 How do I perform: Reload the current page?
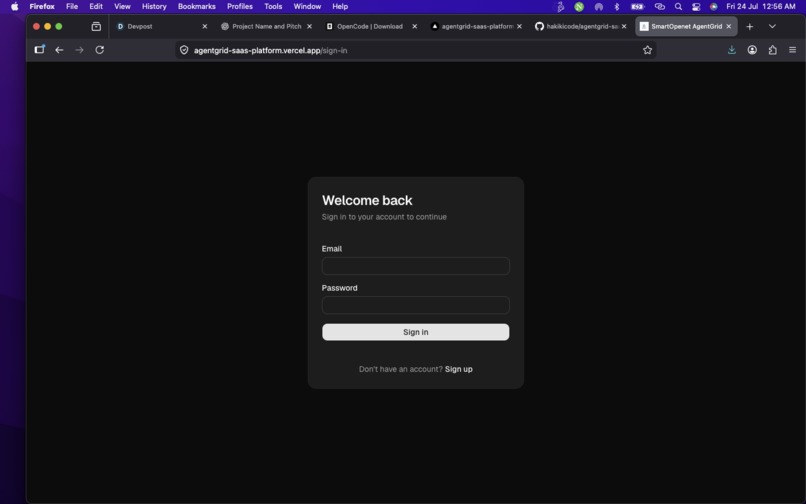[x=100, y=50]
